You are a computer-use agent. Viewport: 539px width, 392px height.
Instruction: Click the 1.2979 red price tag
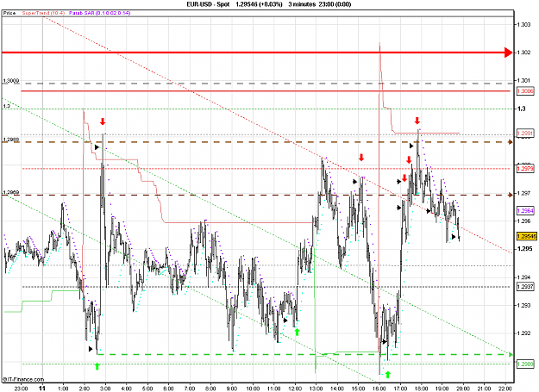(x=525, y=169)
